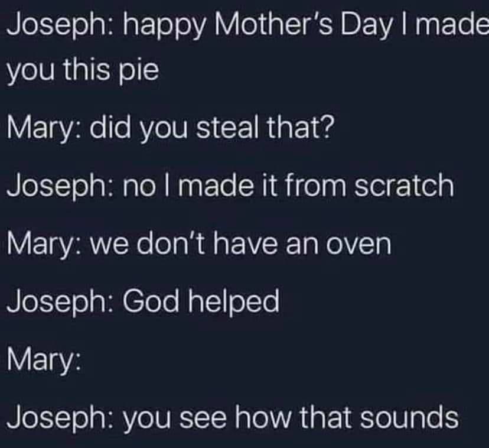Click "Mary" before "did you steal that?"
Screen dimensions: 489x448
point(38,128)
